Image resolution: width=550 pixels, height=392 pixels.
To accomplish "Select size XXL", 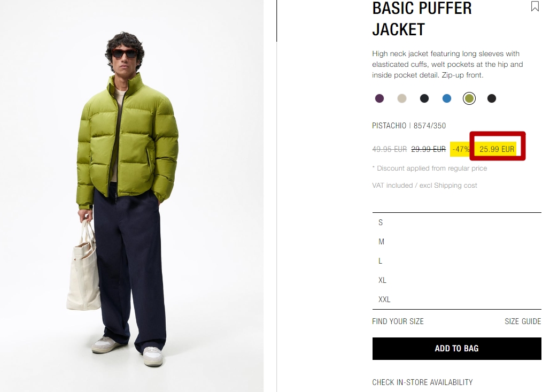I will 456,299.
